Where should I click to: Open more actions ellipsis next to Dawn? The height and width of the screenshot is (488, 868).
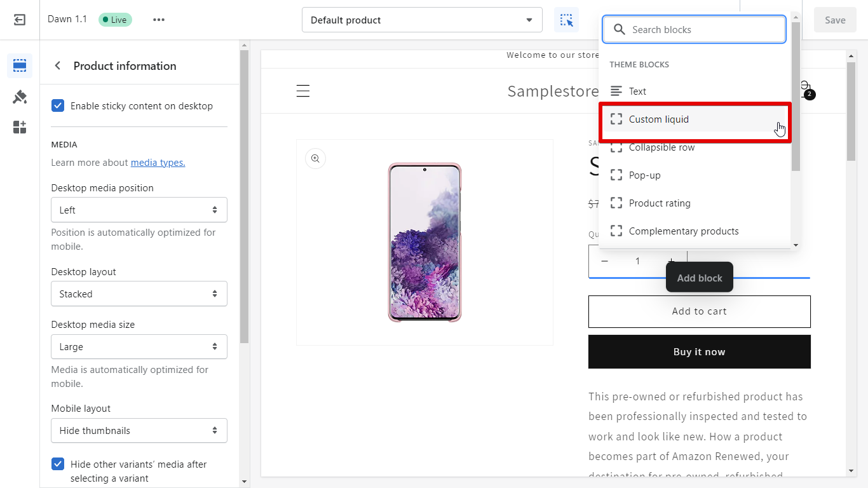[158, 20]
